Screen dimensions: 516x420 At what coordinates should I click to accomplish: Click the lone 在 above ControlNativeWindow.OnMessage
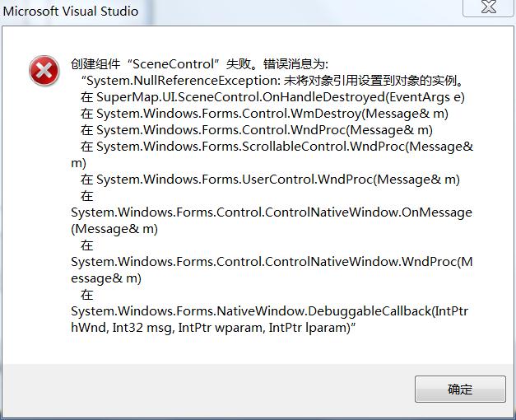click(87, 196)
